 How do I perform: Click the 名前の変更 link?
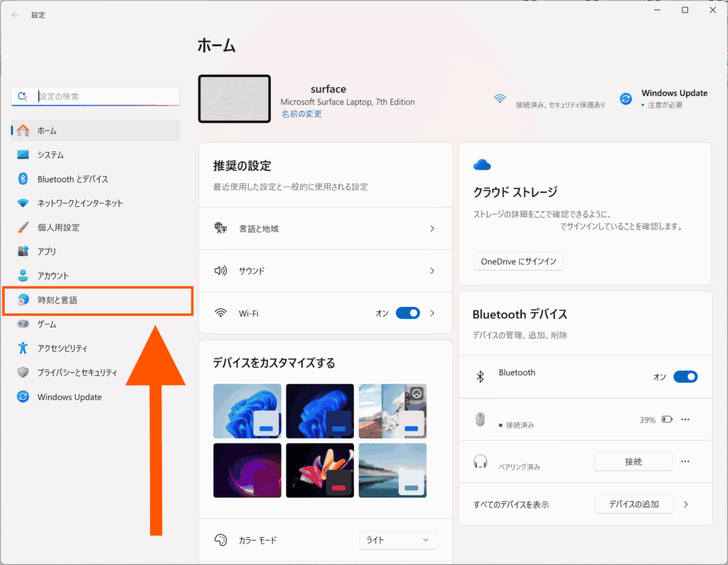(x=301, y=114)
